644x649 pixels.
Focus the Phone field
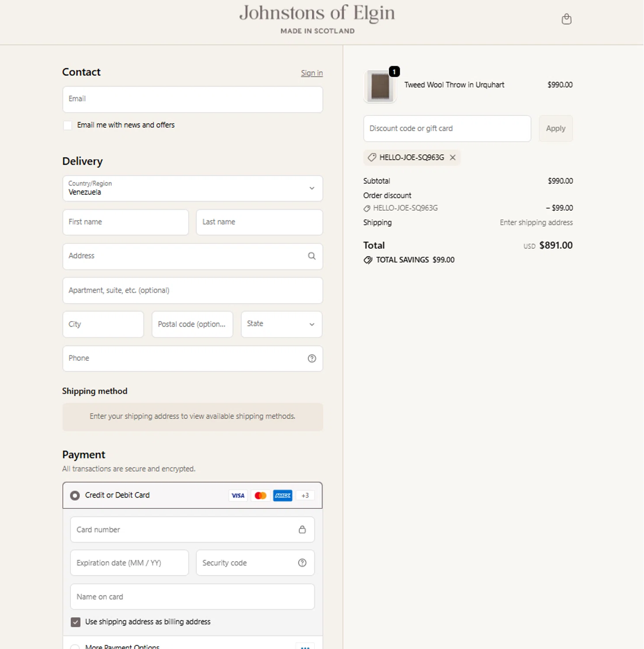(x=192, y=359)
